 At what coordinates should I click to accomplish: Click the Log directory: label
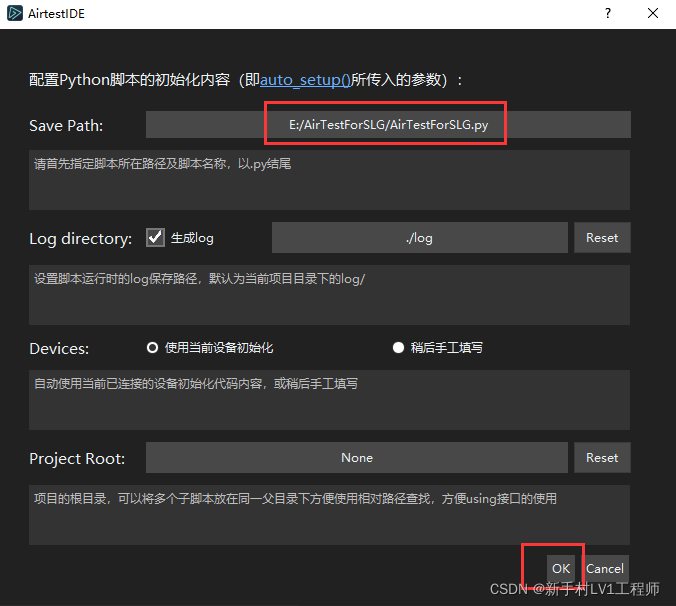click(81, 238)
